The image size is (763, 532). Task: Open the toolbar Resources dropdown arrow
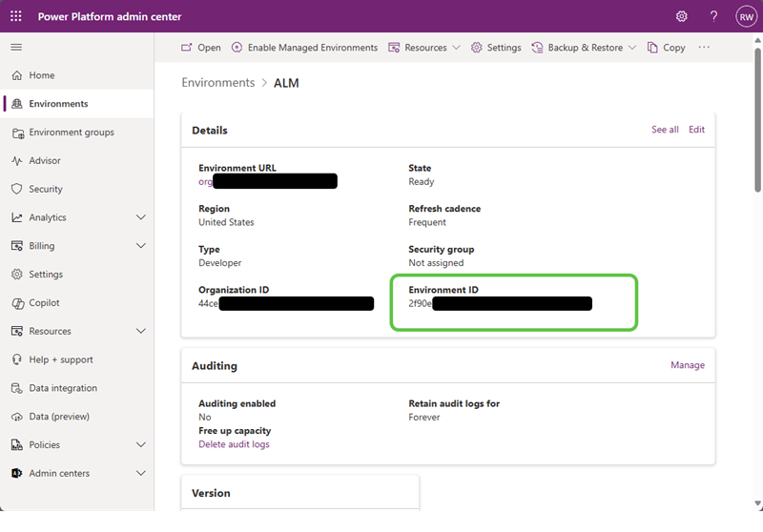tap(456, 47)
